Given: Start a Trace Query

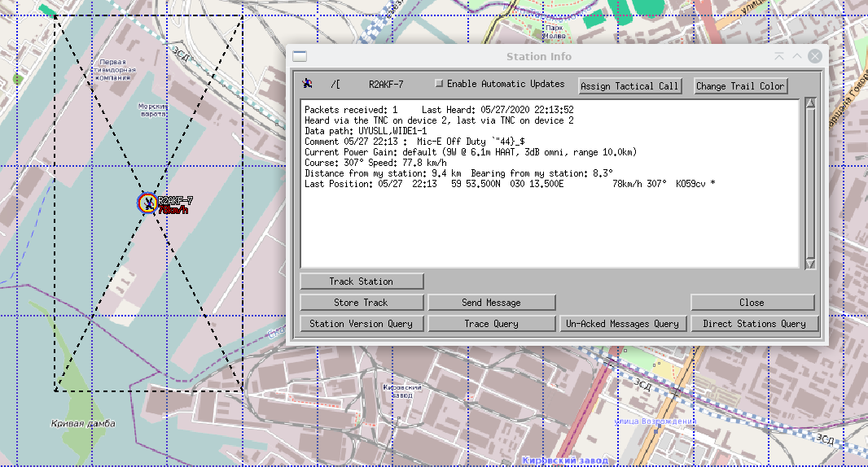Looking at the screenshot, I should click(491, 324).
